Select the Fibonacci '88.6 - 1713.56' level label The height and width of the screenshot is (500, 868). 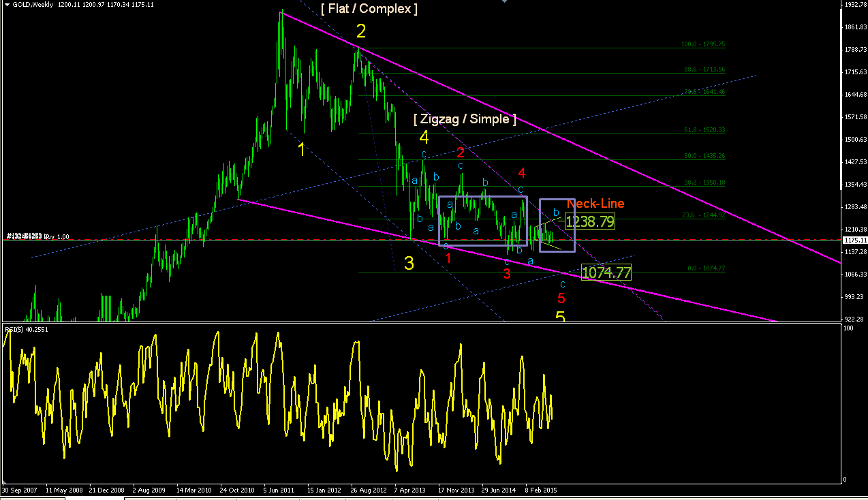pos(704,69)
